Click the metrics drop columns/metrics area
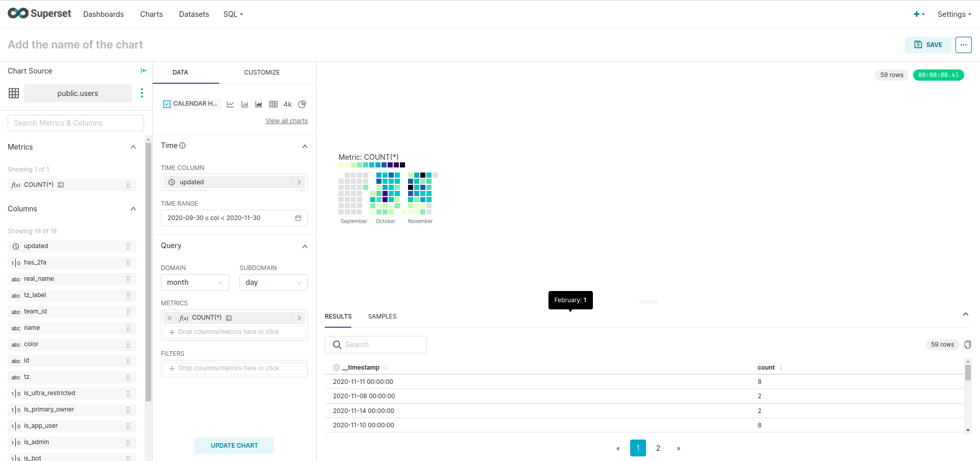The height and width of the screenshot is (461, 980). 234,332
